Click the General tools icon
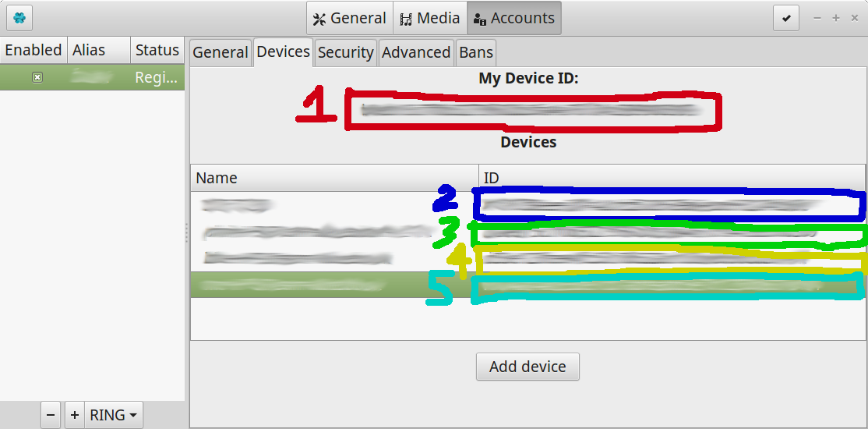The image size is (868, 429). pyautogui.click(x=320, y=19)
